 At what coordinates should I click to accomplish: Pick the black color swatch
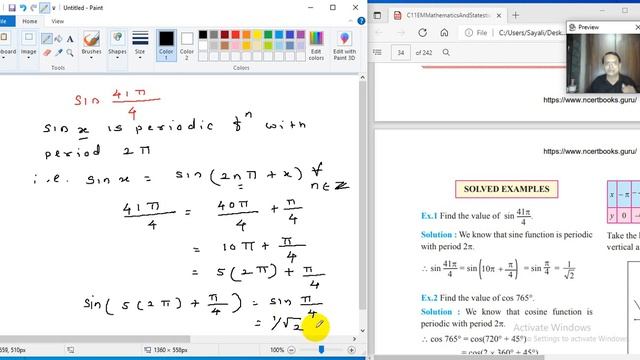pos(203,35)
